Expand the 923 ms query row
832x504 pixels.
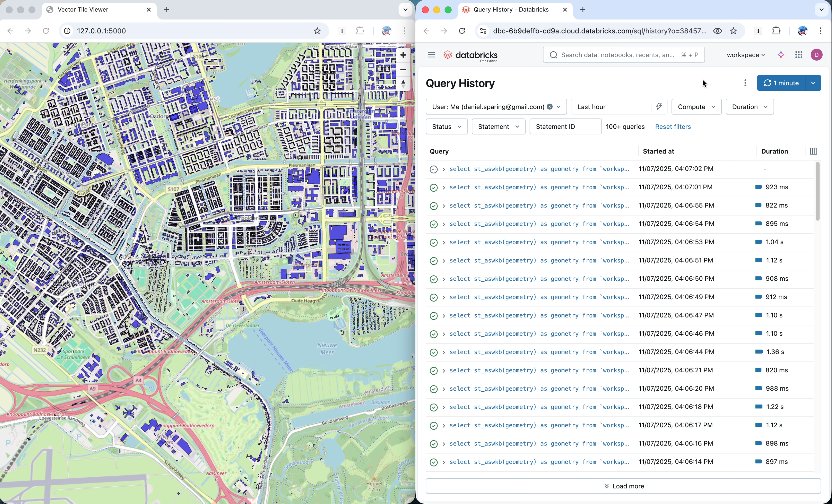click(444, 188)
